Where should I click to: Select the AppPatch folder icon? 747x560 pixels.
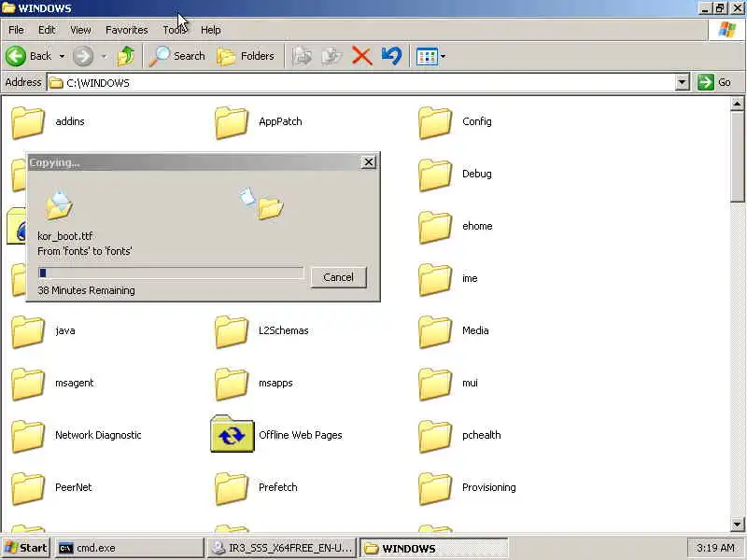pyautogui.click(x=231, y=122)
